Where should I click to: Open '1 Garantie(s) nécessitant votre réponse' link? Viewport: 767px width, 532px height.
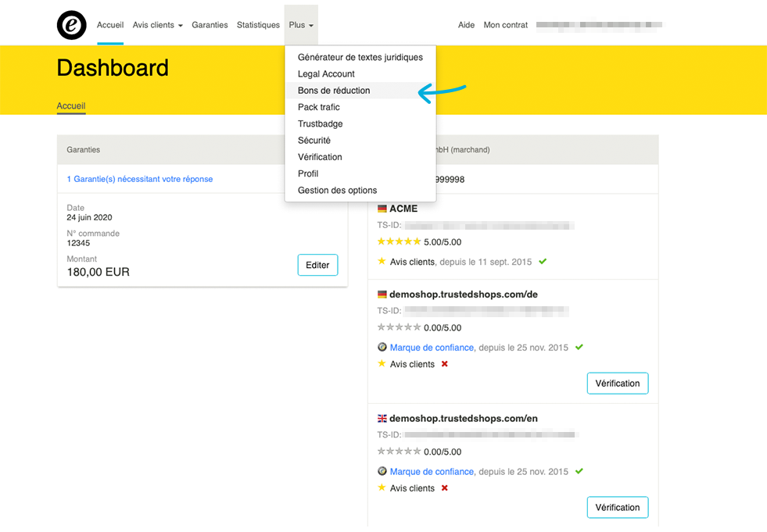pyautogui.click(x=140, y=179)
